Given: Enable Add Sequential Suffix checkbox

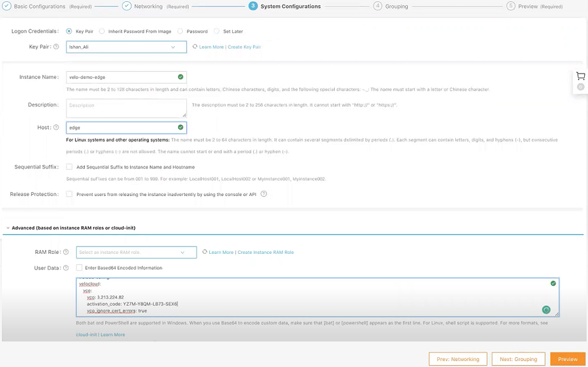Looking at the screenshot, I should coord(69,167).
